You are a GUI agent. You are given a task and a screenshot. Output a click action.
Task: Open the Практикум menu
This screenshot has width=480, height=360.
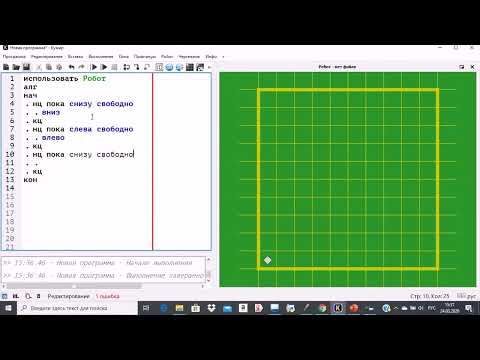[x=145, y=57]
